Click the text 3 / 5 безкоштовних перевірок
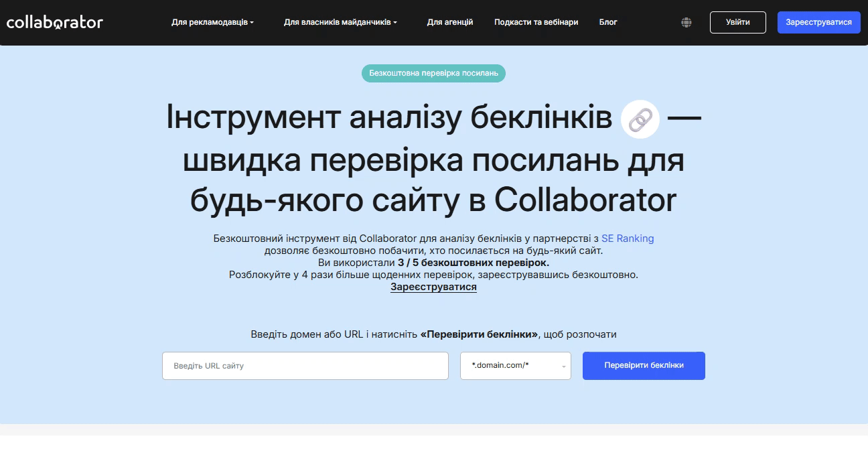868x465 pixels. click(474, 263)
